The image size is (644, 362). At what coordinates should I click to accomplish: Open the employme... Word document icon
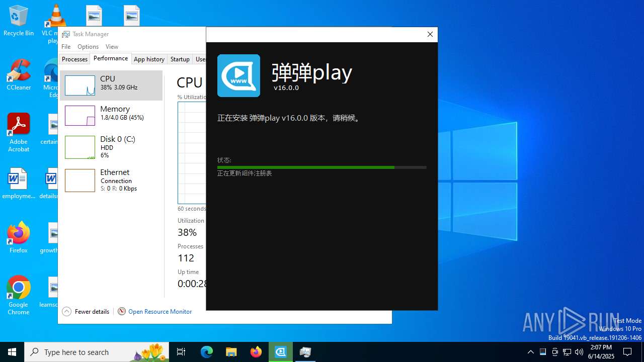(19, 184)
